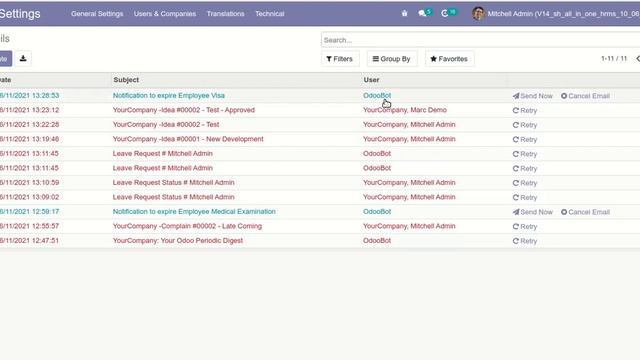The image size is (640, 360).
Task: Open 'YourCompany: Your Odoo Periodic Digest'
Action: click(178, 240)
